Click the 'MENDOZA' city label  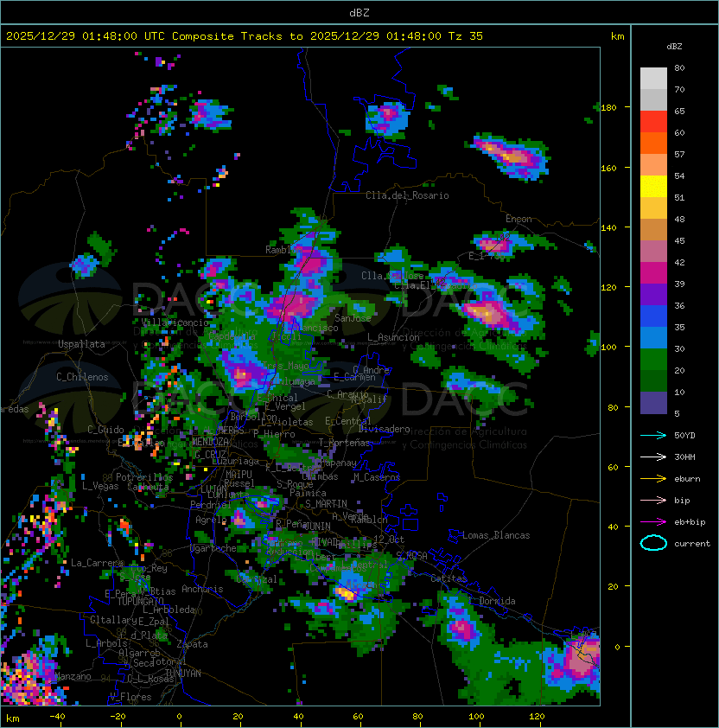[x=210, y=442]
